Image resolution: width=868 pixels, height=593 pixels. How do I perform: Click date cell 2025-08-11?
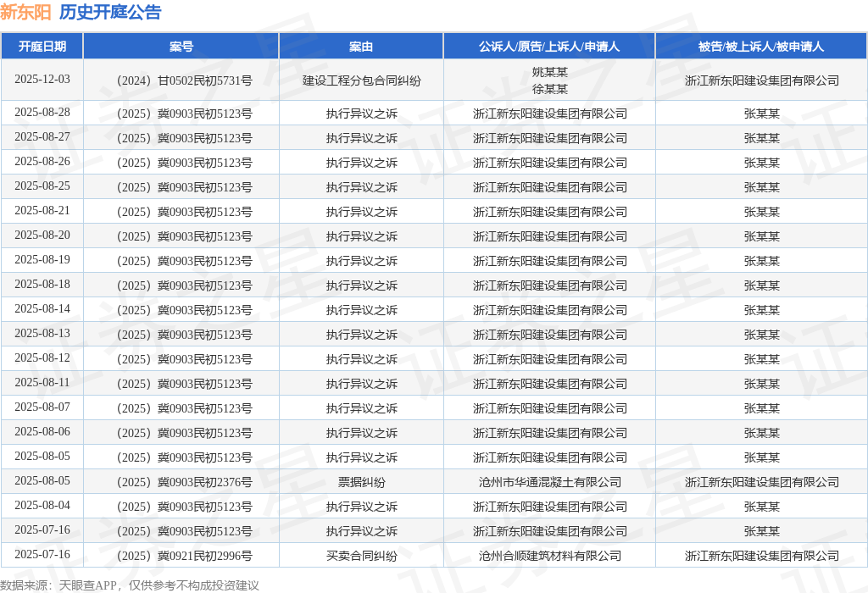[x=42, y=382]
